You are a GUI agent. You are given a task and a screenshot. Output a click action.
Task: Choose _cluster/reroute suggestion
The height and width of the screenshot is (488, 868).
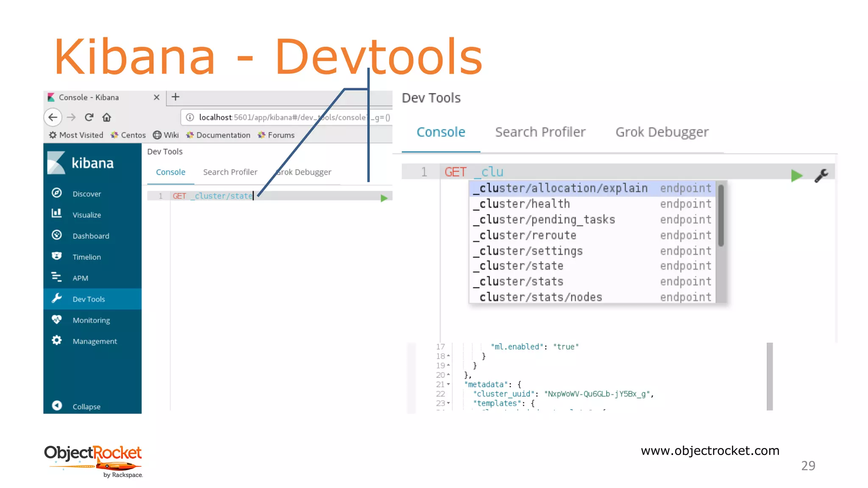click(x=593, y=235)
